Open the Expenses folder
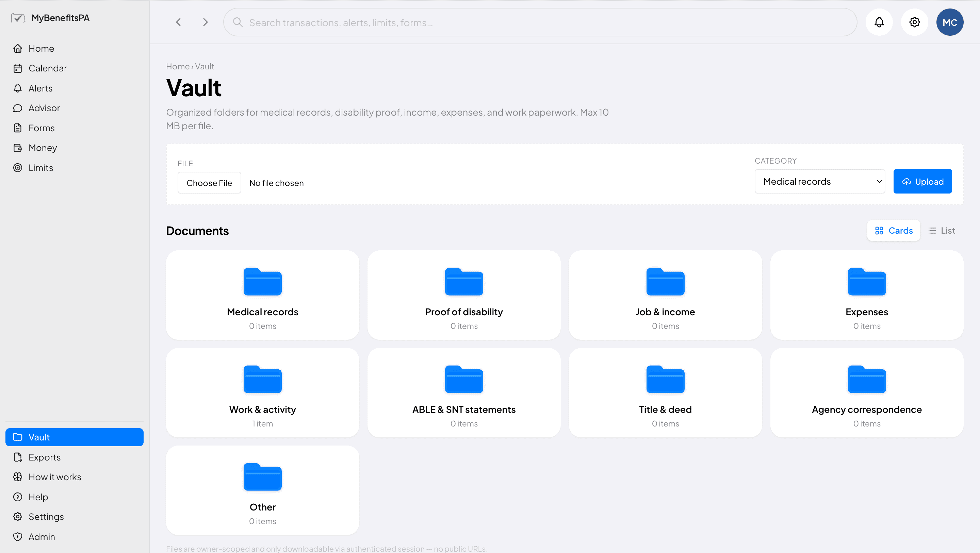This screenshot has width=980, height=553. tap(867, 295)
